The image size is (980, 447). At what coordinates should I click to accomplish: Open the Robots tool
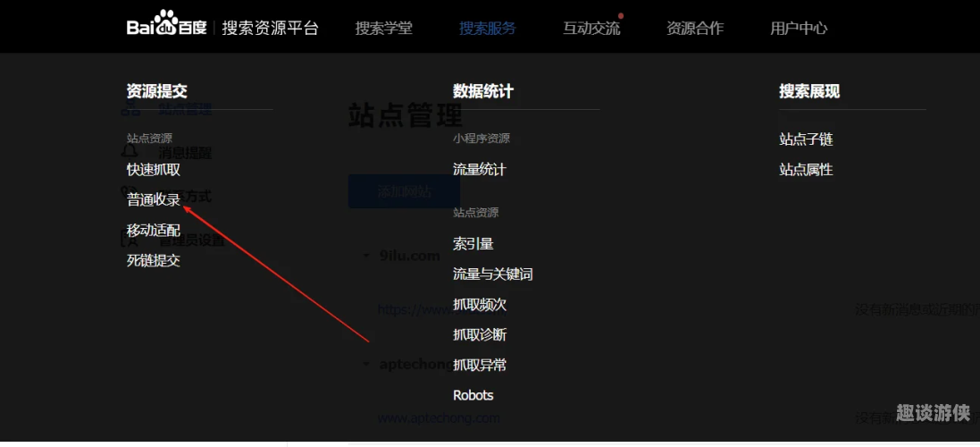[x=473, y=395]
